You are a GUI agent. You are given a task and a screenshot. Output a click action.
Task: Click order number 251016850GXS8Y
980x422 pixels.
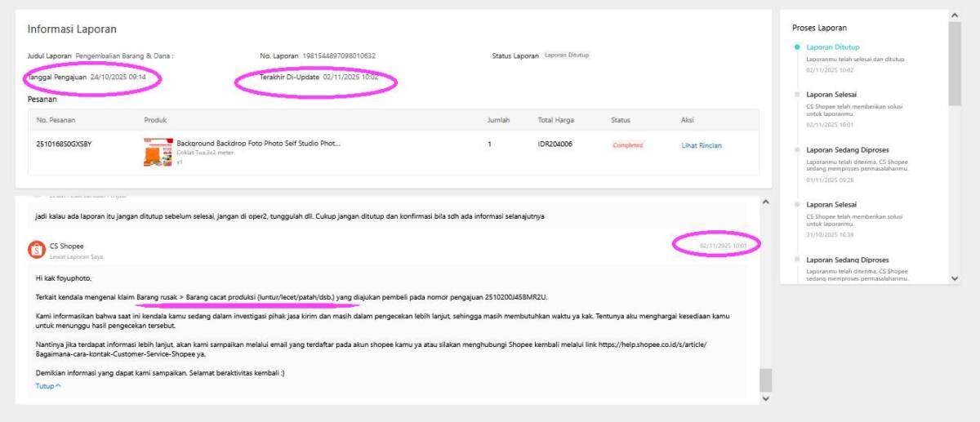click(64, 145)
